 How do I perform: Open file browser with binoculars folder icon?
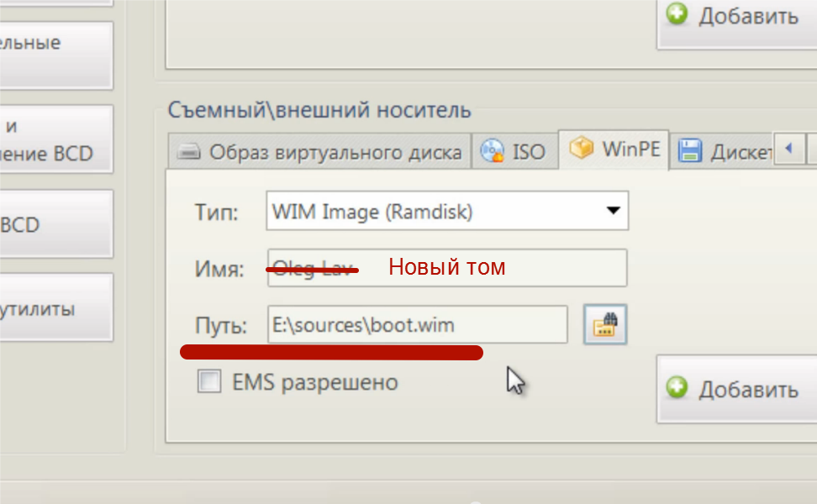coord(605,324)
